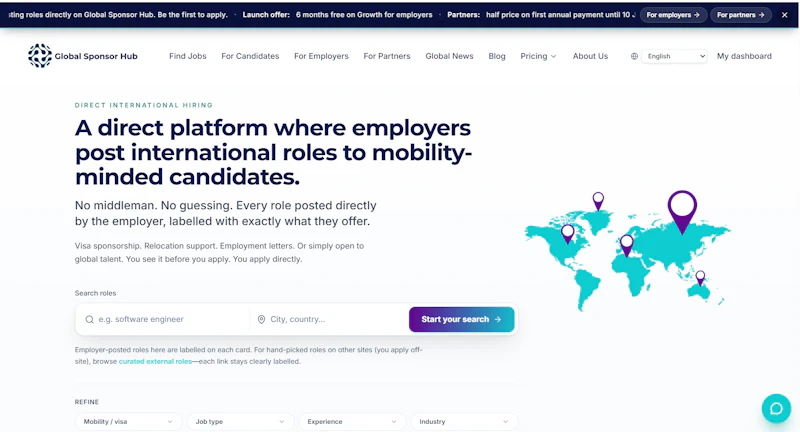This screenshot has height=432, width=800.
Task: Click the Global Sponsor Hub logo
Action: [x=83, y=56]
